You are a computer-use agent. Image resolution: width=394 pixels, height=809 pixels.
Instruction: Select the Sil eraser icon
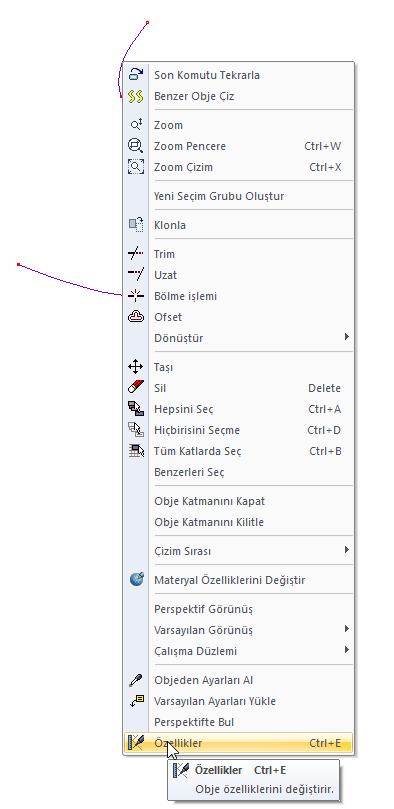pyautogui.click(x=136, y=388)
